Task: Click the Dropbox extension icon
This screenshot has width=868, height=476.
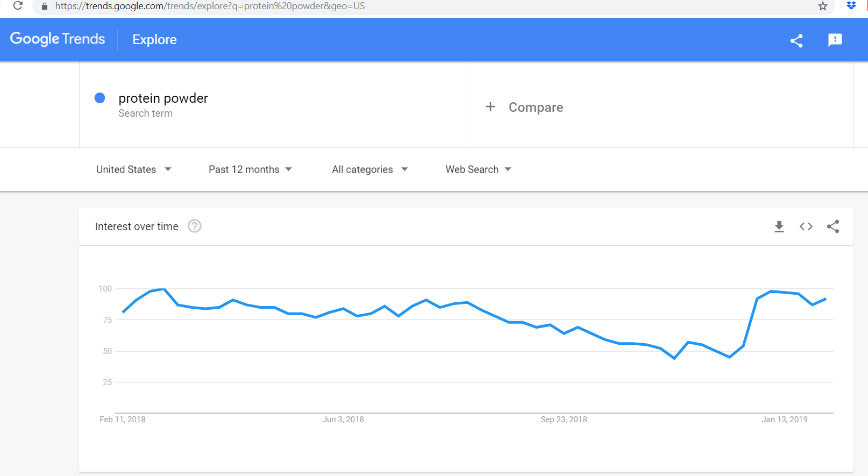Action: tap(851, 6)
